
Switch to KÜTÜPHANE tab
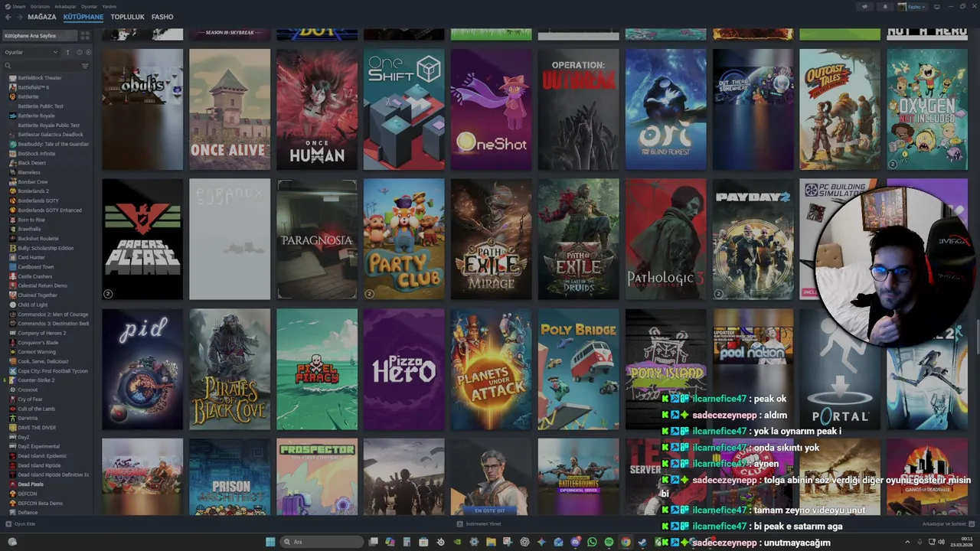click(83, 17)
